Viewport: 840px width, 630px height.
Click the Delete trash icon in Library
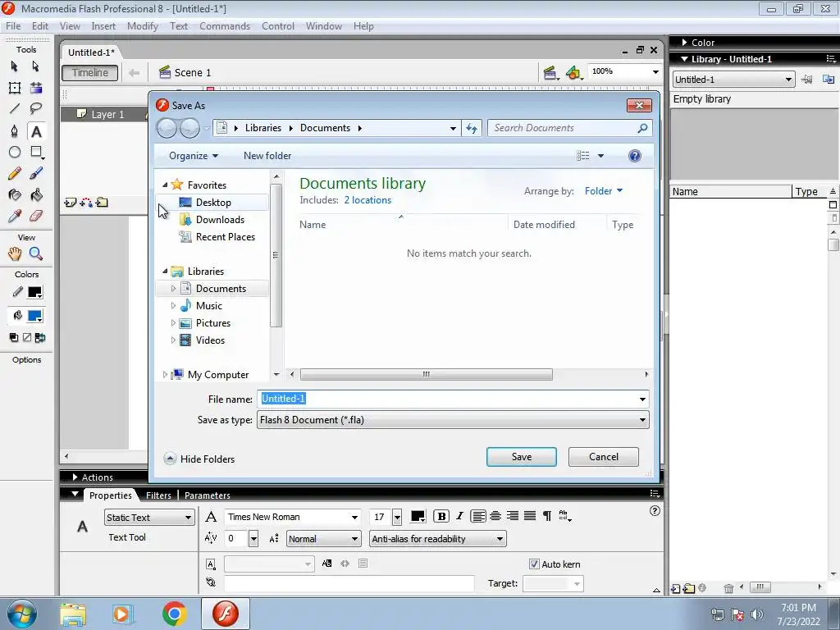tap(728, 588)
